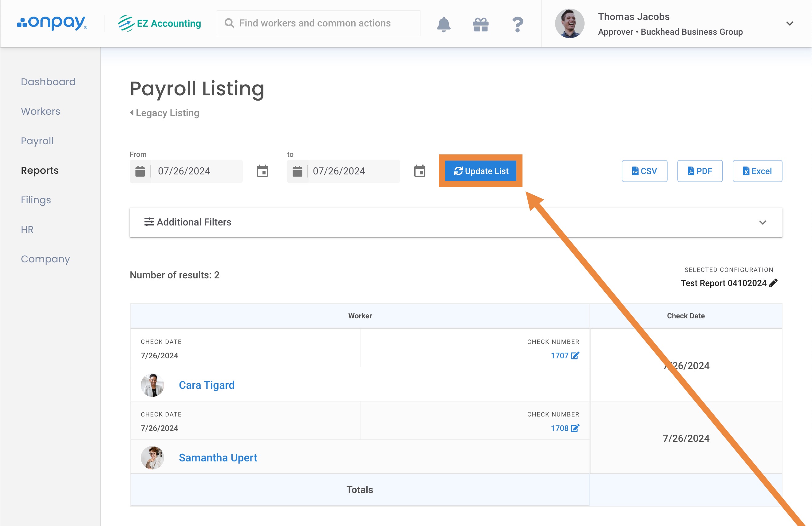
Task: Export listing as CSV
Action: click(644, 171)
